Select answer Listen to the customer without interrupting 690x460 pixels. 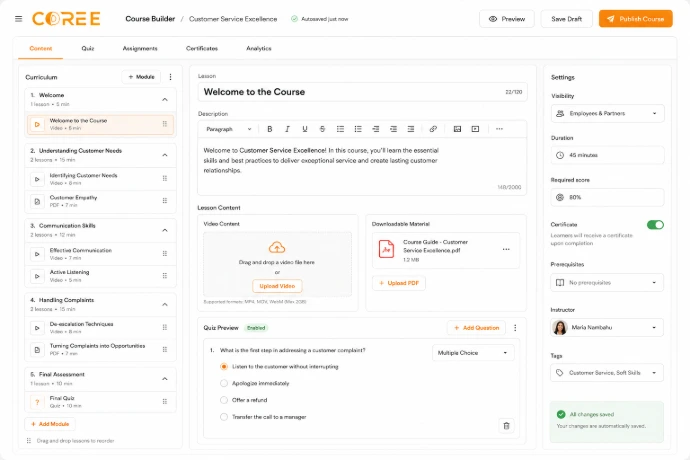pos(224,367)
